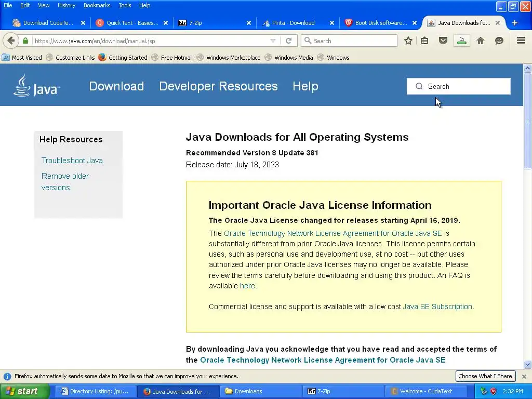Click the red shield system tray icon
Viewport: 532px width, 399px height.
[494, 391]
